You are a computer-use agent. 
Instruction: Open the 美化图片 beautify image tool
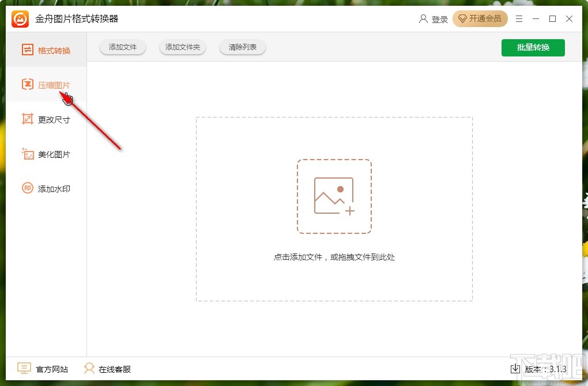(46, 154)
